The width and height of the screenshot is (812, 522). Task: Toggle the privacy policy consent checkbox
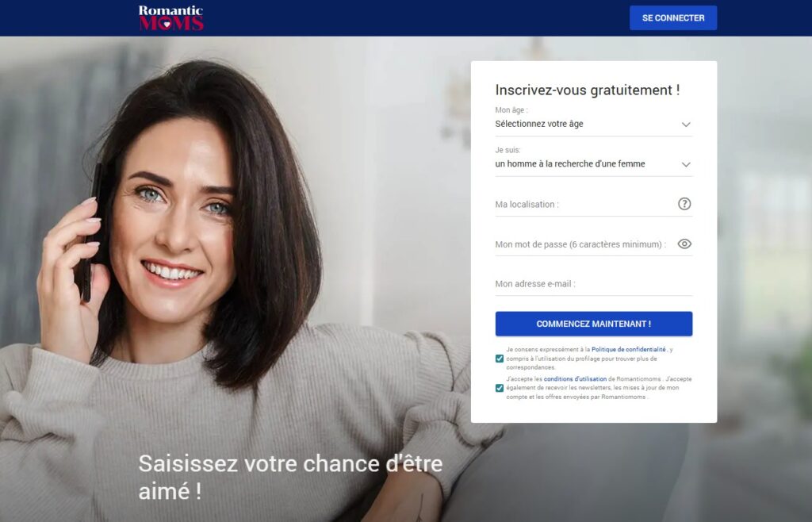point(500,359)
